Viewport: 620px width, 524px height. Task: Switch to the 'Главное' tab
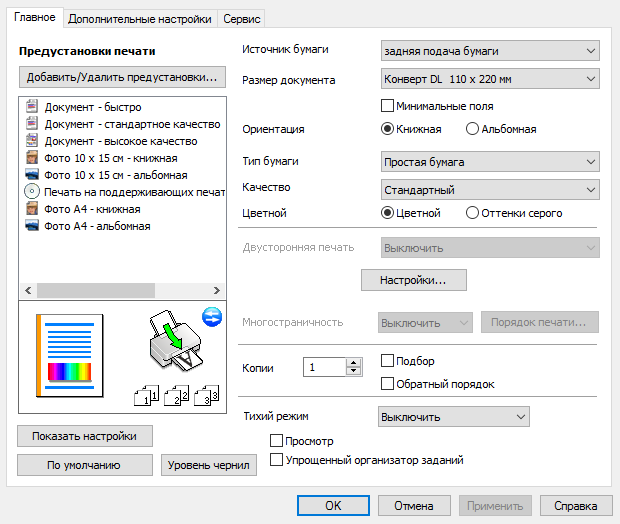35,17
